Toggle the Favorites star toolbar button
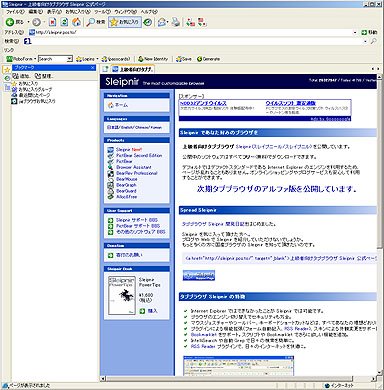384x390 pixels. point(125,22)
